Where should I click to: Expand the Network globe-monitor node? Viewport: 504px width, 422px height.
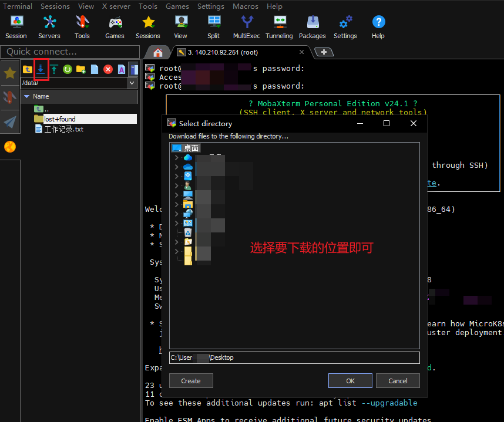click(176, 214)
